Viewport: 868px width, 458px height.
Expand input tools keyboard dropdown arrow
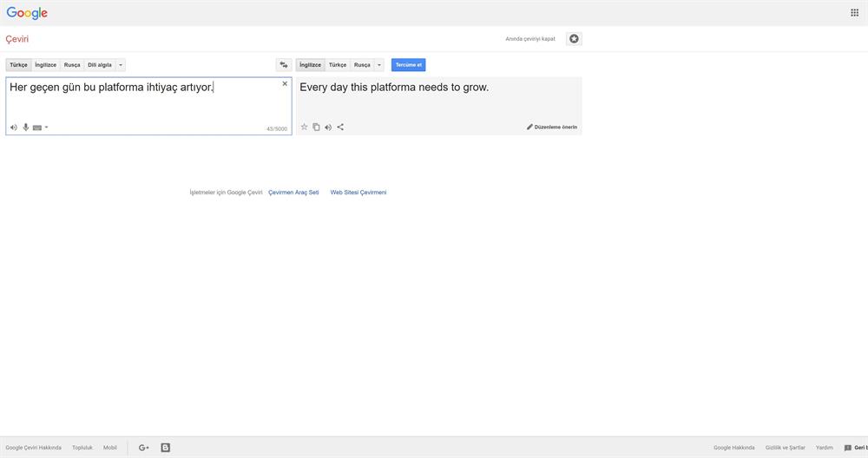pyautogui.click(x=47, y=128)
